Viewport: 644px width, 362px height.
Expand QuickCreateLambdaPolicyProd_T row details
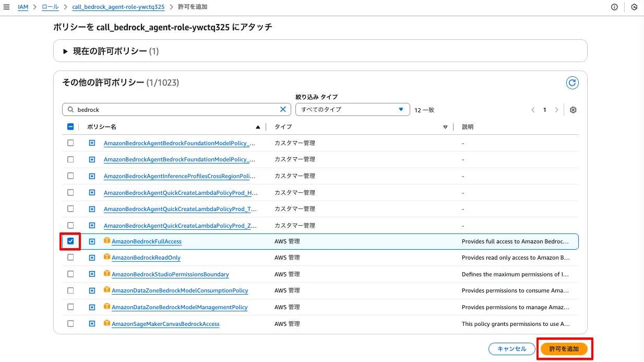[x=92, y=209]
